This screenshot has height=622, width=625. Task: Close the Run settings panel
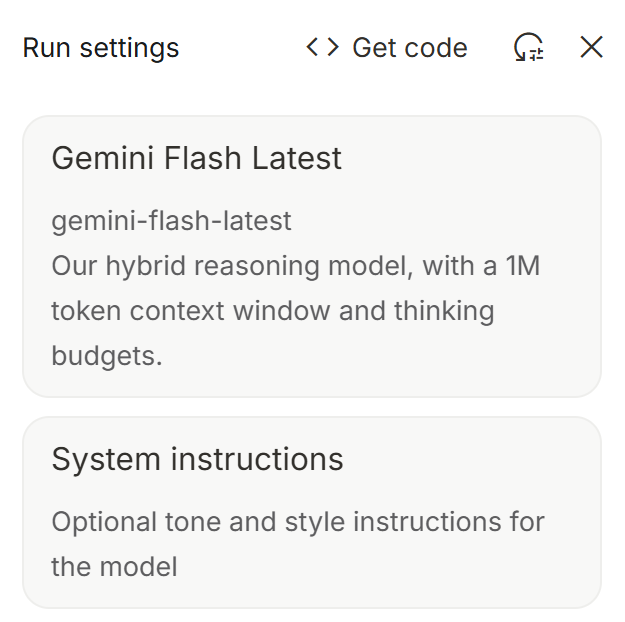pos(592,47)
